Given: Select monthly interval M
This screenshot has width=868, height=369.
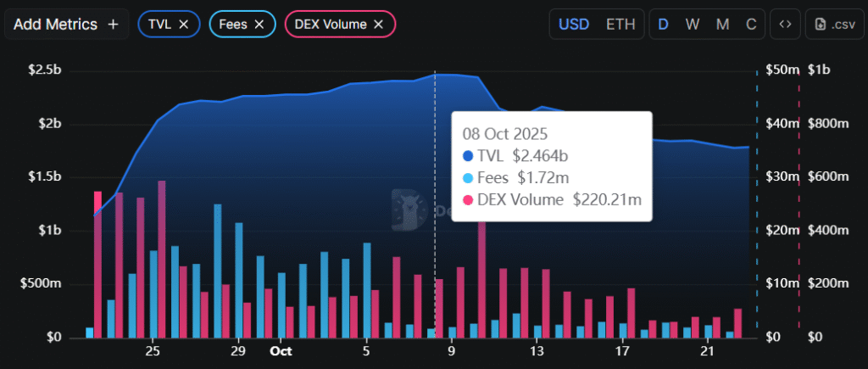Looking at the screenshot, I should point(722,25).
